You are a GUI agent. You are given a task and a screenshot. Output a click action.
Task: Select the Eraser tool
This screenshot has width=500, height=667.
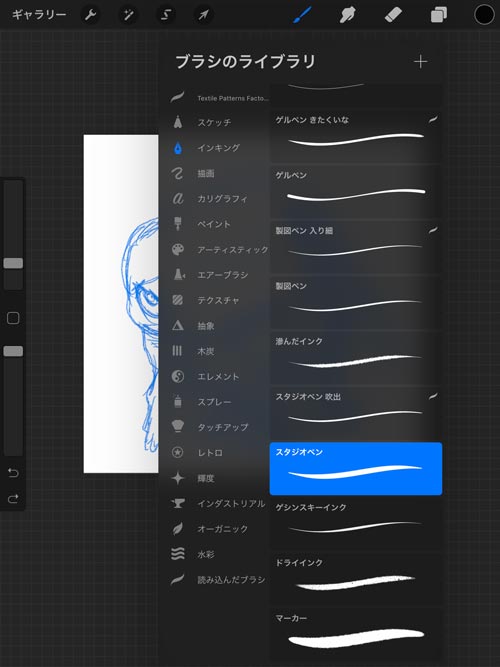pos(393,15)
